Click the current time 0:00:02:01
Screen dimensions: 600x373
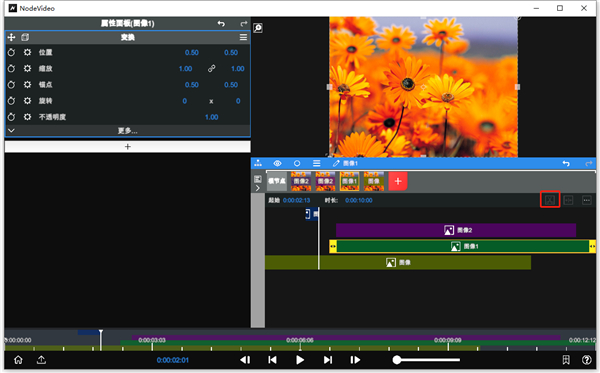click(x=173, y=360)
